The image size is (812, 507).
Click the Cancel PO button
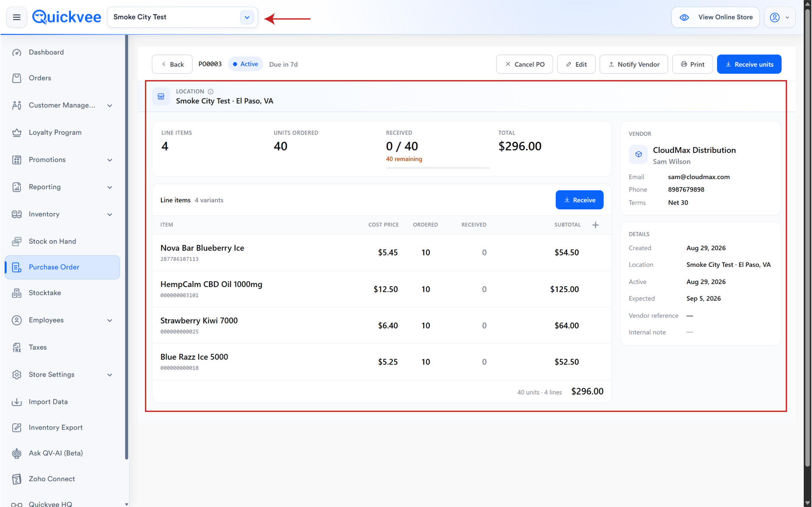coord(524,64)
